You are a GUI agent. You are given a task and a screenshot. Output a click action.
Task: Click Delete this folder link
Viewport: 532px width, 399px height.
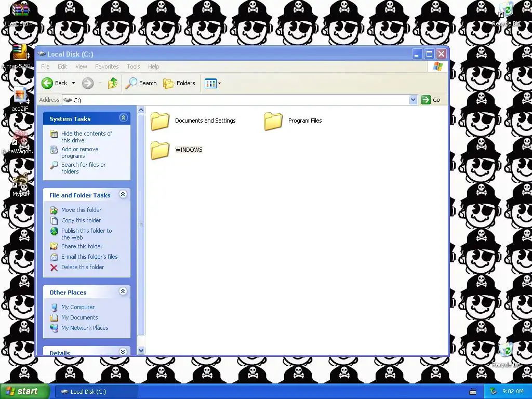pos(83,268)
